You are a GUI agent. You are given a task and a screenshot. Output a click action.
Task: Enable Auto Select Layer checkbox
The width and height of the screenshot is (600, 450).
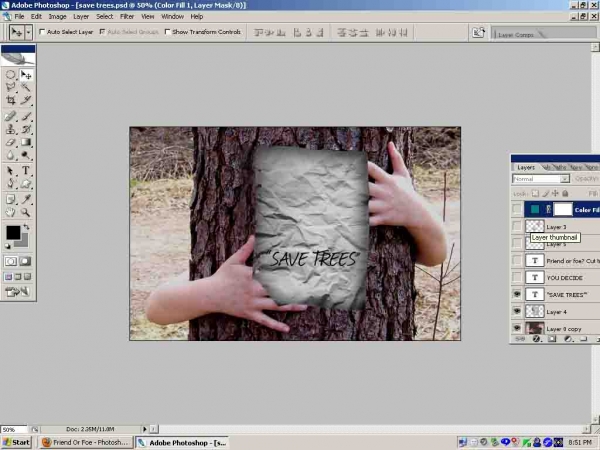coord(42,32)
